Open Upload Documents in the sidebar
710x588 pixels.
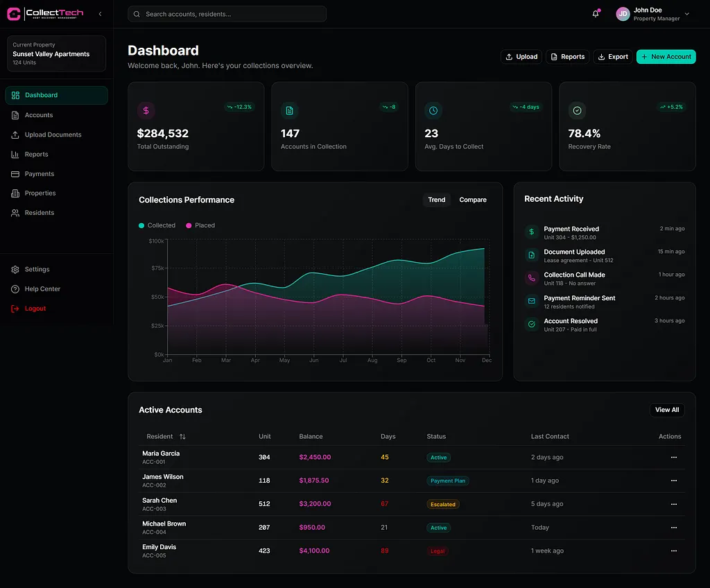click(x=53, y=135)
